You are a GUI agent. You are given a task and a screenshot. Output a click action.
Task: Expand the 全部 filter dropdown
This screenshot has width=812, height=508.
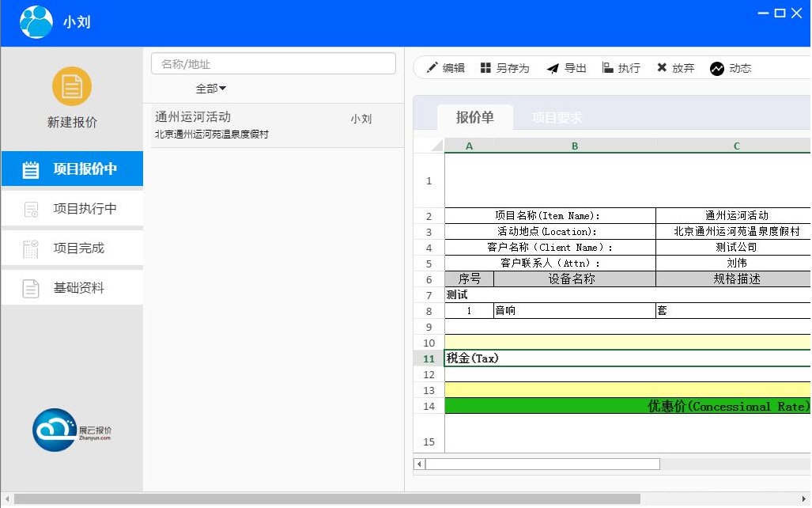[x=210, y=89]
